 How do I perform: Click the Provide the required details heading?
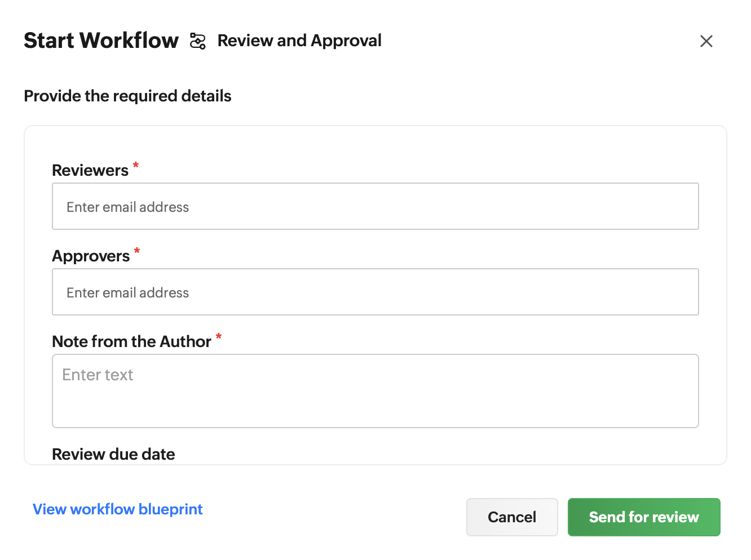[127, 96]
